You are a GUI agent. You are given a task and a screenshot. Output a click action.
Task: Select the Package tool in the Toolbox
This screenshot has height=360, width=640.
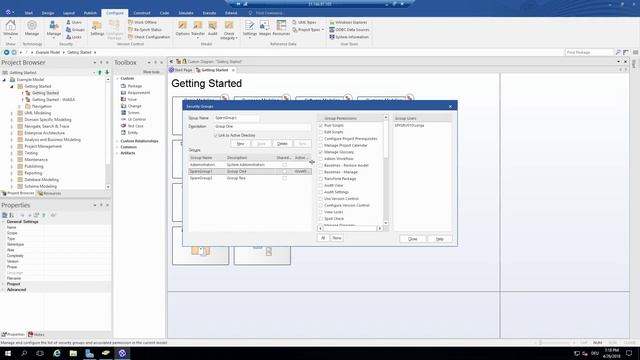[x=131, y=86]
